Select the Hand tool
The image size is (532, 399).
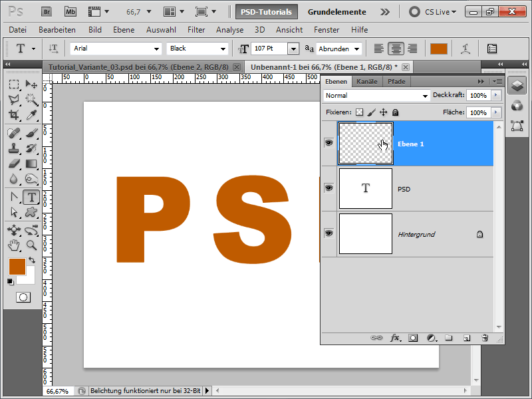point(14,245)
